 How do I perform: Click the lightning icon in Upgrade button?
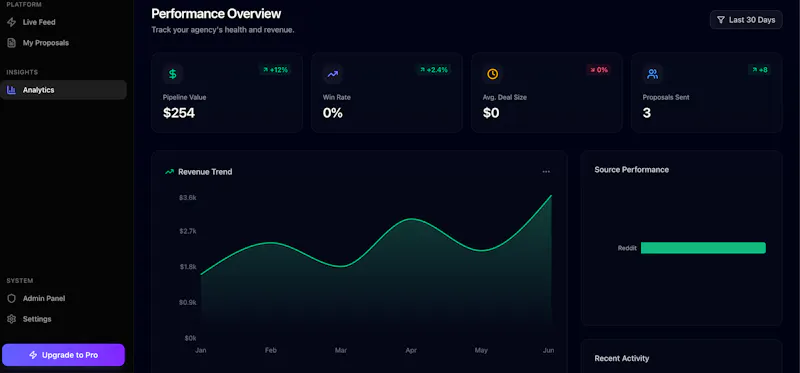pos(33,355)
